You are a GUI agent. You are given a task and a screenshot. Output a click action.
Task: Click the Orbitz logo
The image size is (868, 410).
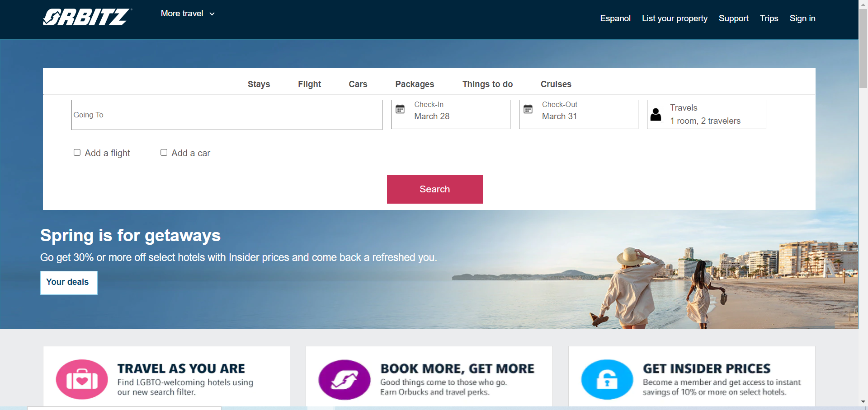87,17
